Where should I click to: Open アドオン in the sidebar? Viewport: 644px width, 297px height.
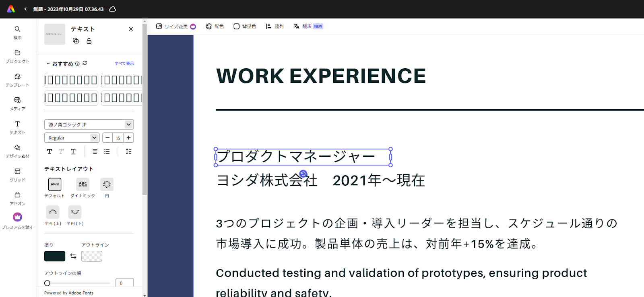pyautogui.click(x=17, y=199)
